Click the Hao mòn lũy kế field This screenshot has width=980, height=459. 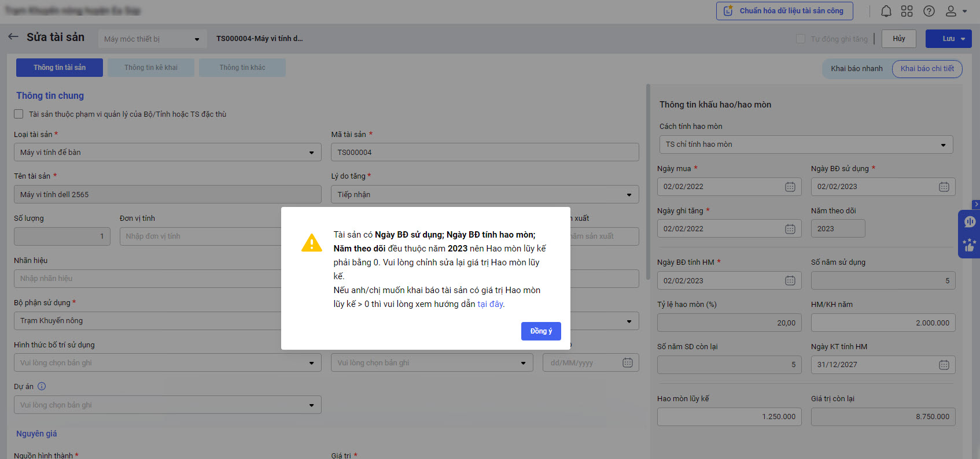(x=729, y=417)
